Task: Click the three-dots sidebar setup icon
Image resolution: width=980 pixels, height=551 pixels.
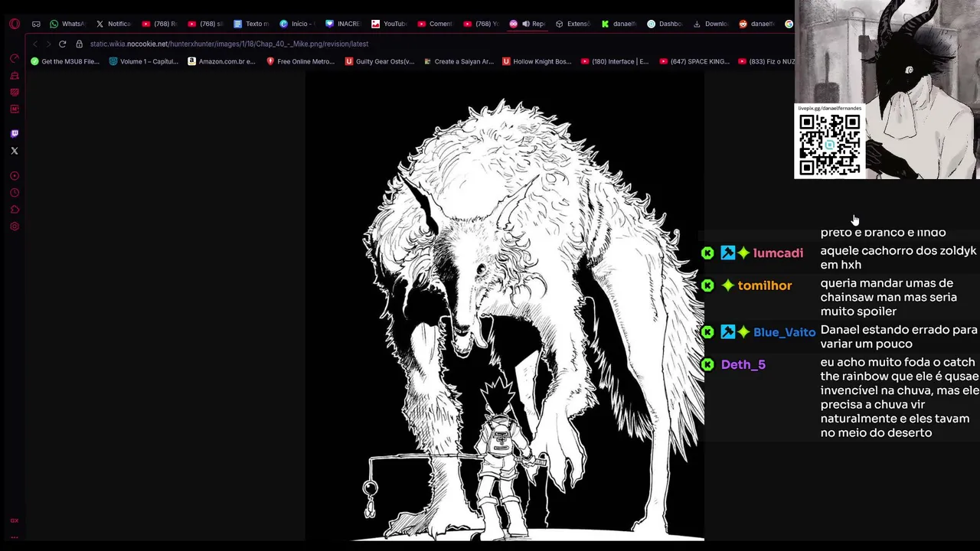Action: pos(15,536)
